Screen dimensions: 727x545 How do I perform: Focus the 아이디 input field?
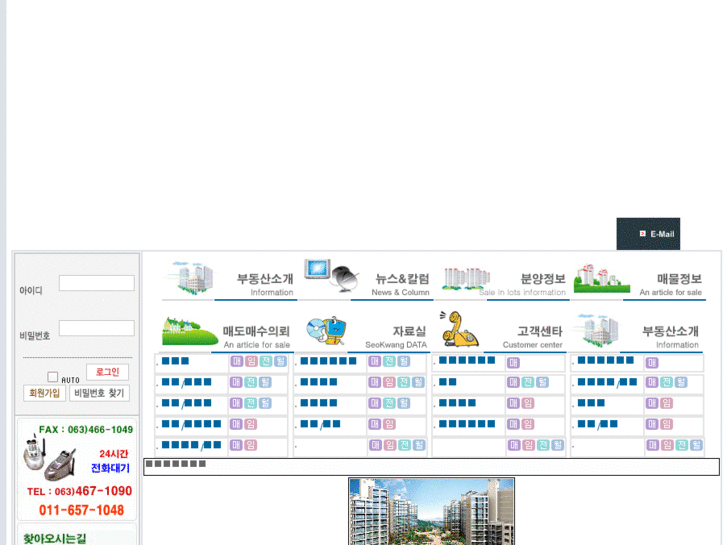pyautogui.click(x=96, y=283)
